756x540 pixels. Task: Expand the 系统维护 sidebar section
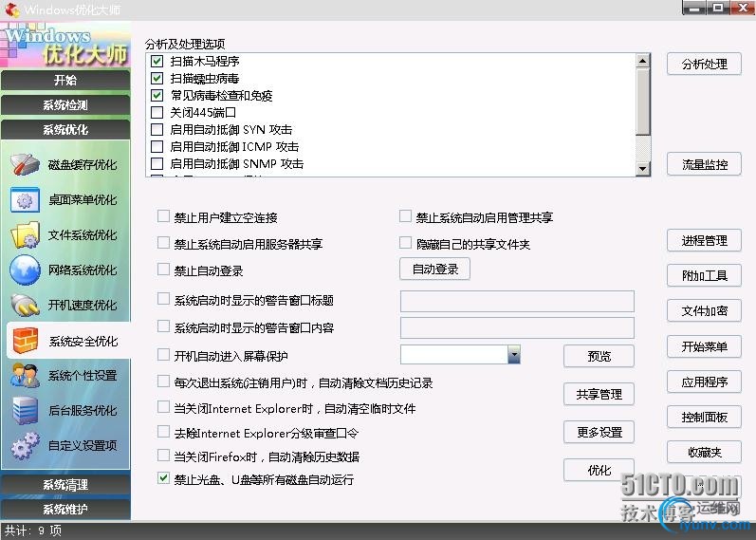click(x=65, y=509)
